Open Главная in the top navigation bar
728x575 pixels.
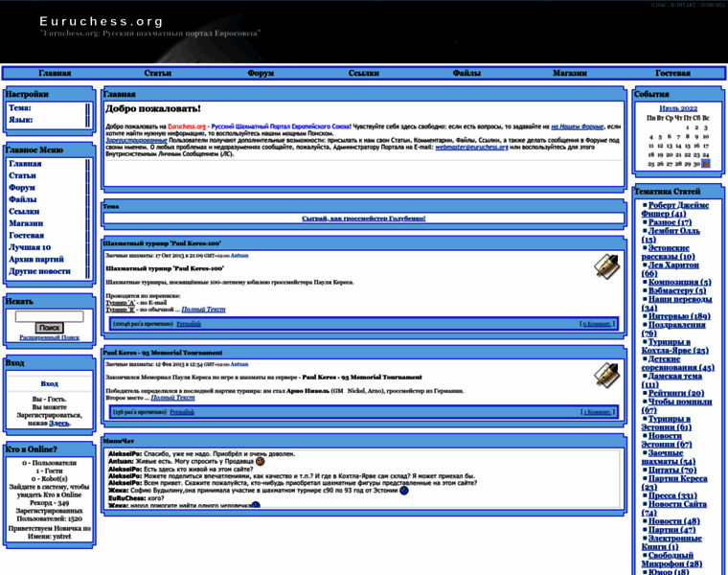[55, 73]
